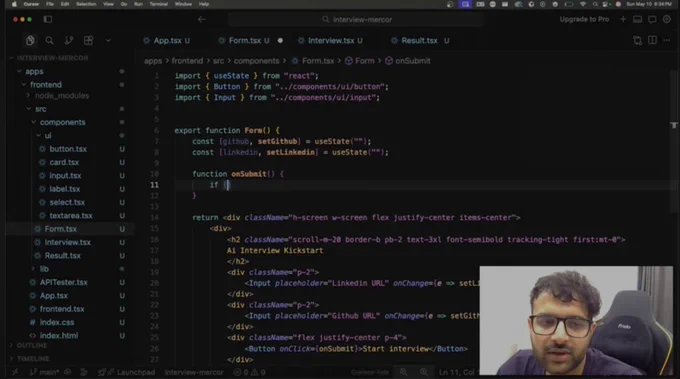The width and height of the screenshot is (680, 379).
Task: Click the main branch status item
Action: tap(44, 372)
